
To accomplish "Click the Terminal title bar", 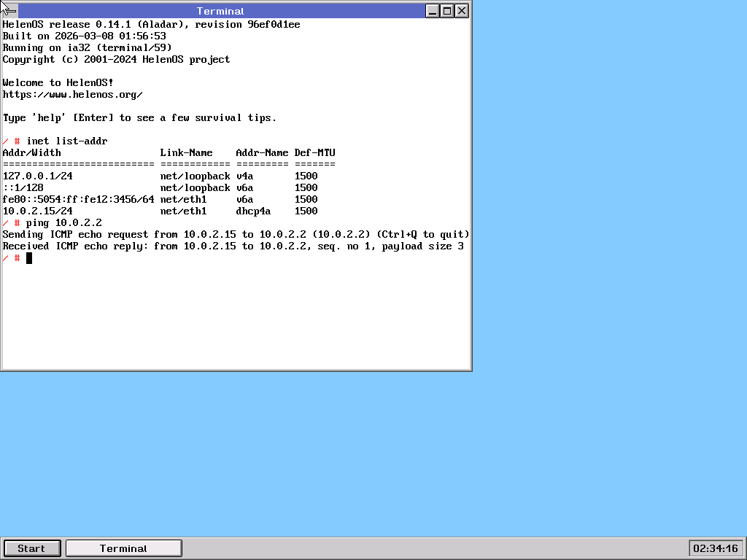I will coord(220,11).
